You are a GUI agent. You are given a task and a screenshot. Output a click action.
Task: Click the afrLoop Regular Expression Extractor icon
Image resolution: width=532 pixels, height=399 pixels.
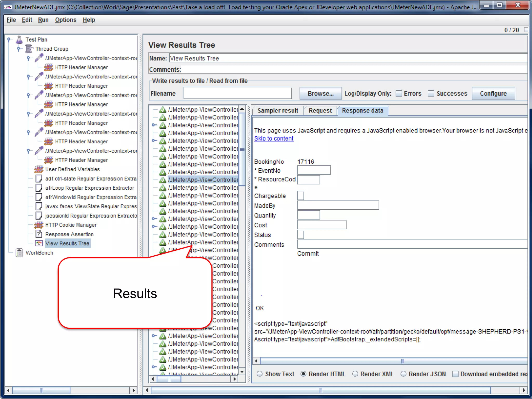tap(39, 188)
